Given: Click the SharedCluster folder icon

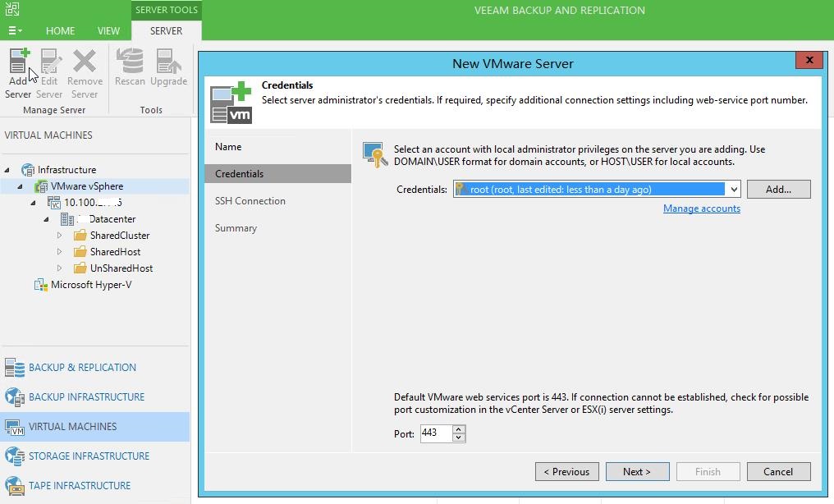Looking at the screenshot, I should 80,236.
